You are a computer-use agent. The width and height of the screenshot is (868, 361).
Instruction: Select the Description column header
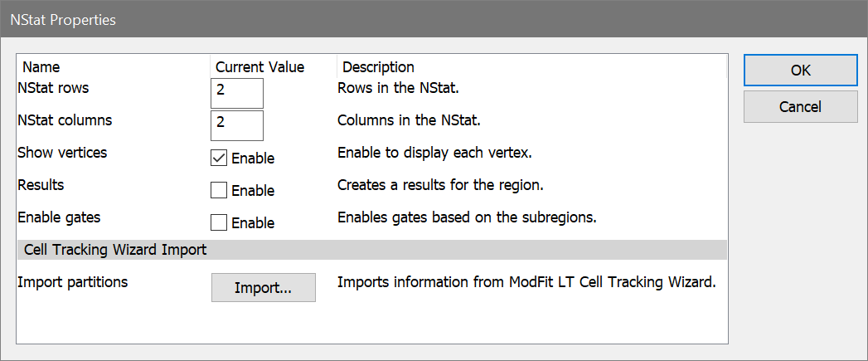point(378,67)
